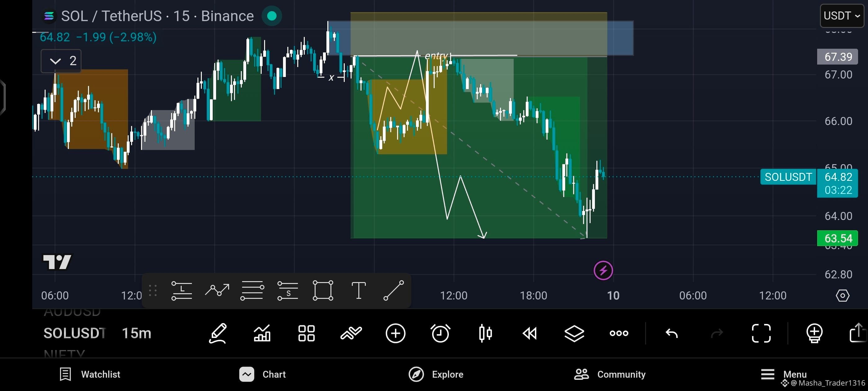Image resolution: width=868 pixels, height=391 pixels.
Task: Open the object tree layers icon
Action: [574, 333]
